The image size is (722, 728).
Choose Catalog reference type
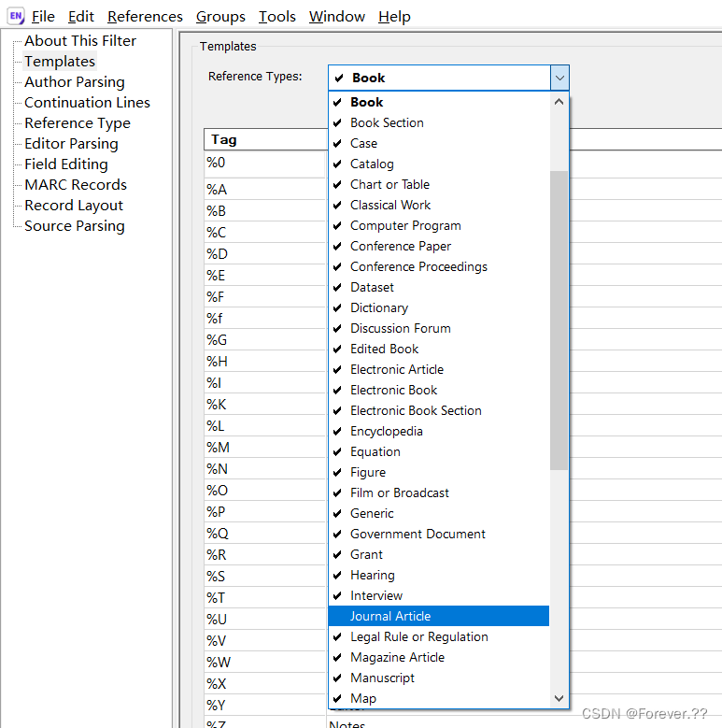[438, 164]
